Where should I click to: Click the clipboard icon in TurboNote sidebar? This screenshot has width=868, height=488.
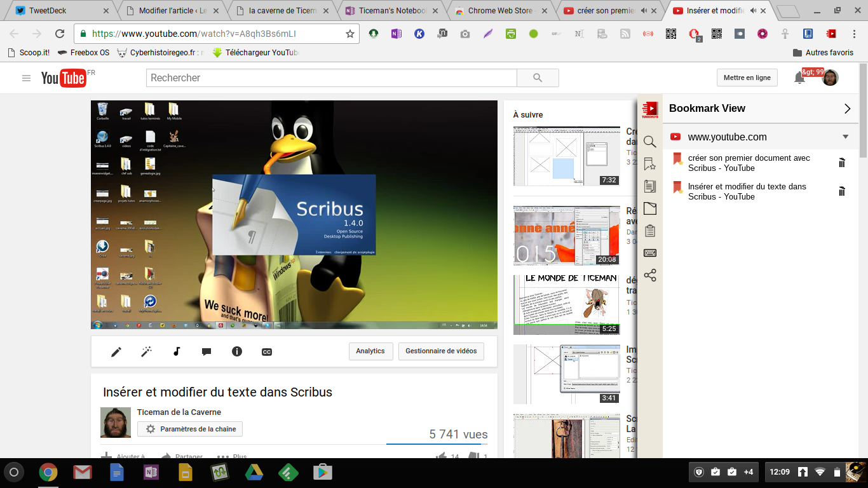[x=649, y=231]
